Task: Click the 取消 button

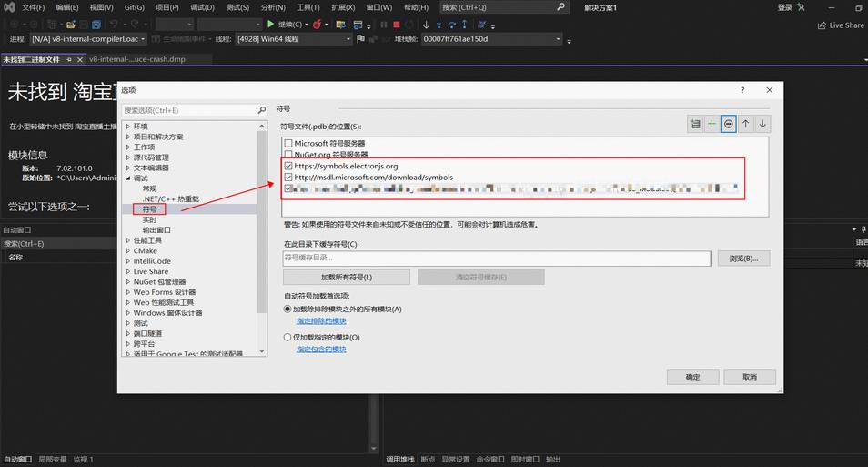Action: [x=750, y=377]
